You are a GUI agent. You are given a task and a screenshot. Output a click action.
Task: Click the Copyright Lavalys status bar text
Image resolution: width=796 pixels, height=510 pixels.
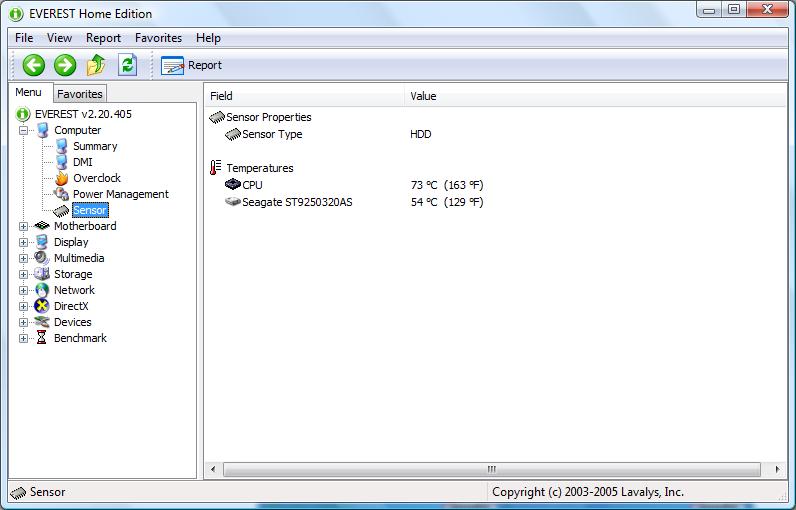point(588,492)
